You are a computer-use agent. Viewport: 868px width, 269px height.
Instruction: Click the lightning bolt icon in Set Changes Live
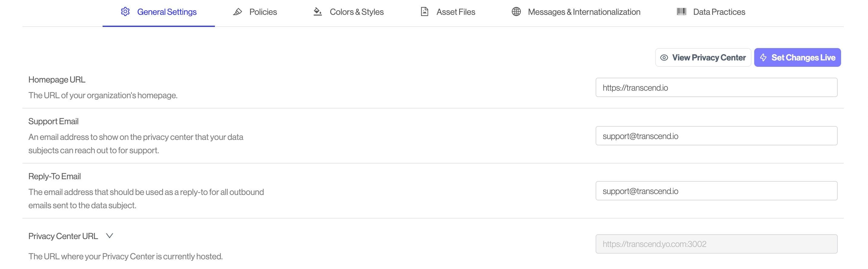(763, 57)
